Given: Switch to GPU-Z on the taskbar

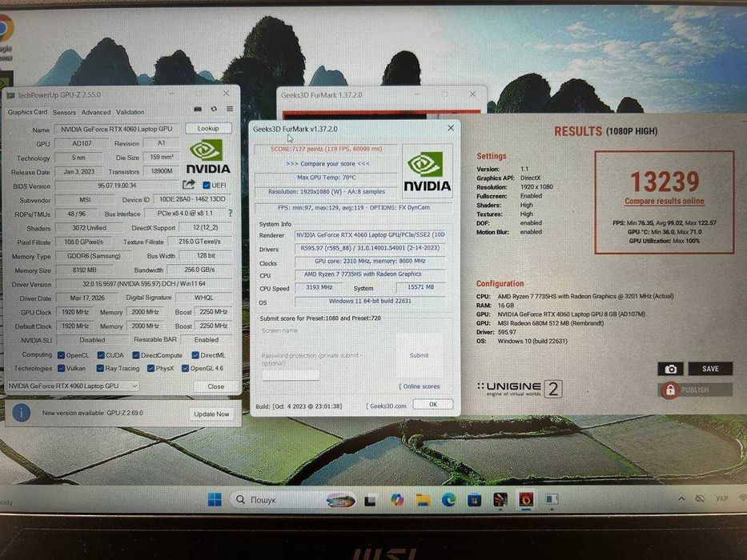Looking at the screenshot, I should coord(552,499).
